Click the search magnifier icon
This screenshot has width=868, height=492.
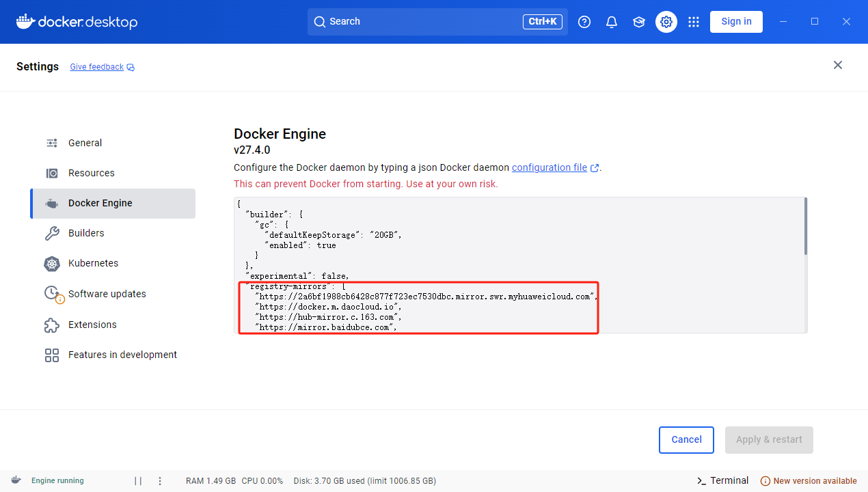pyautogui.click(x=319, y=22)
